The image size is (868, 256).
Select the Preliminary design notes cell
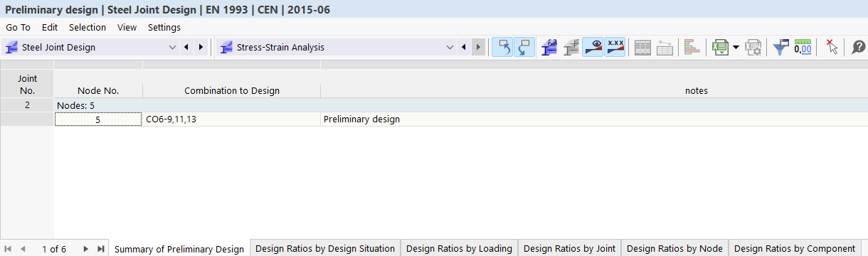(594, 119)
